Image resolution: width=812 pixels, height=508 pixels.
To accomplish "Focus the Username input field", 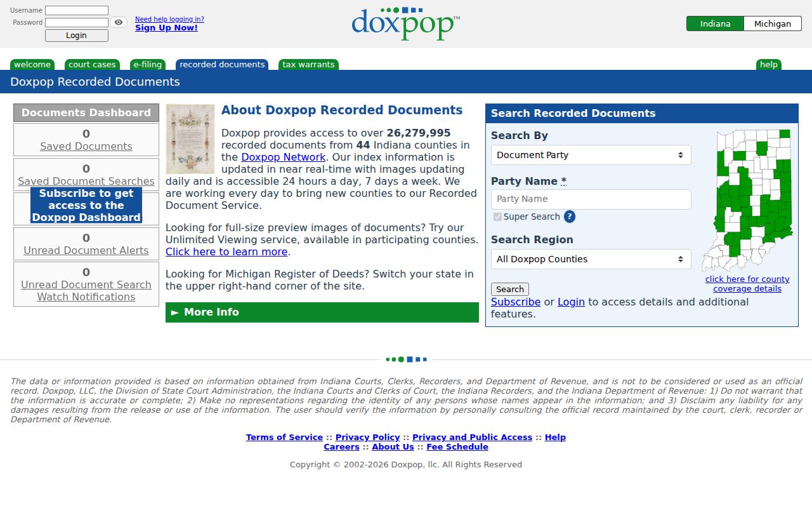I will click(x=77, y=11).
